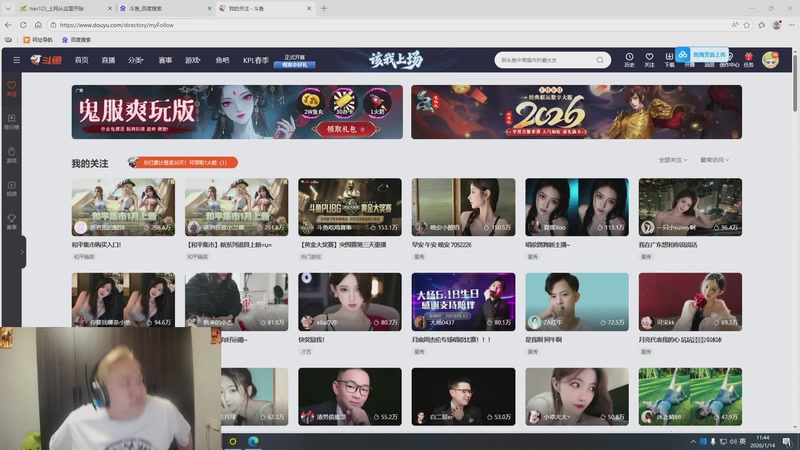This screenshot has height=450, width=800.
Task: Focus the Douyu search field
Action: [546, 60]
